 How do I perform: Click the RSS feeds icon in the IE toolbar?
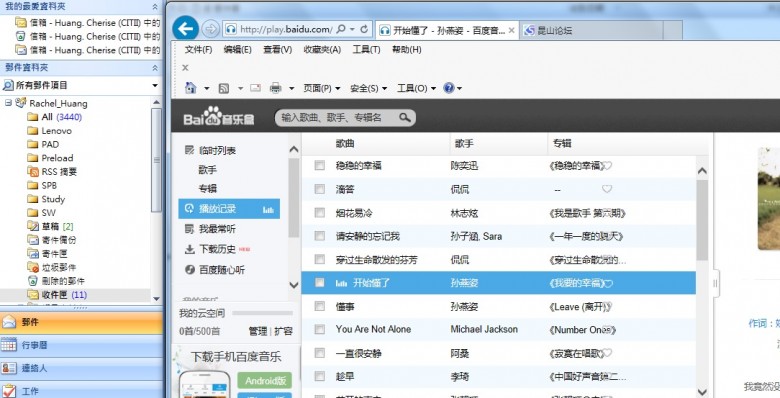click(x=224, y=89)
